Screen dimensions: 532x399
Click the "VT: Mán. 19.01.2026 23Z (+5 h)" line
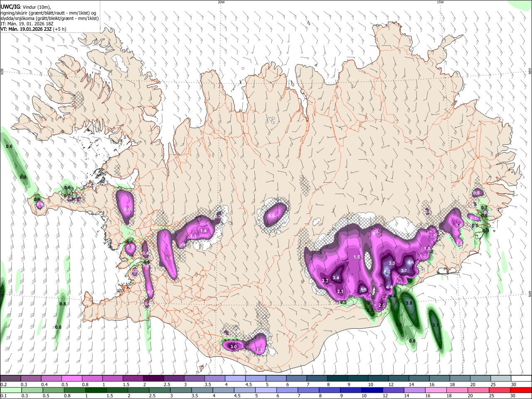pyautogui.click(x=33, y=29)
